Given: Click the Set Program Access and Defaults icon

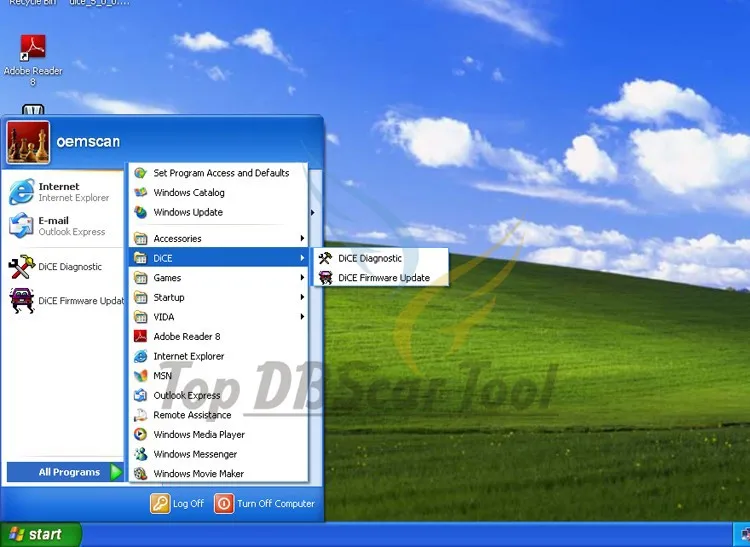Looking at the screenshot, I should pos(140,173).
